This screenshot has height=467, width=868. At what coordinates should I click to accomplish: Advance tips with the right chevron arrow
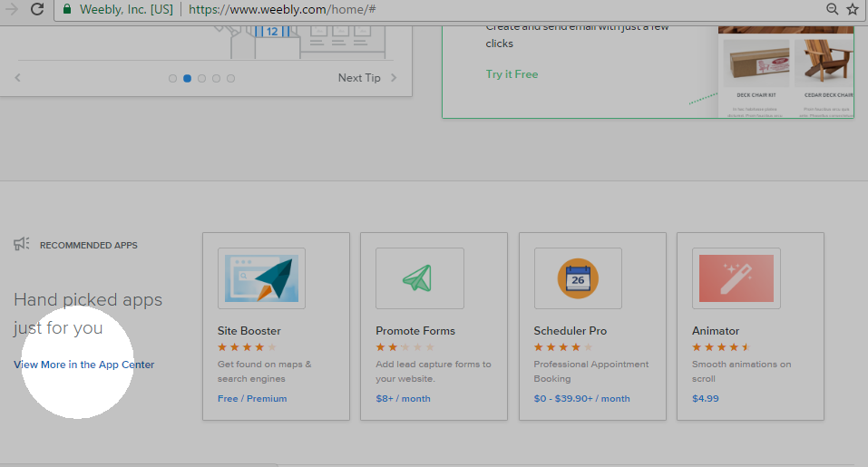pyautogui.click(x=394, y=77)
